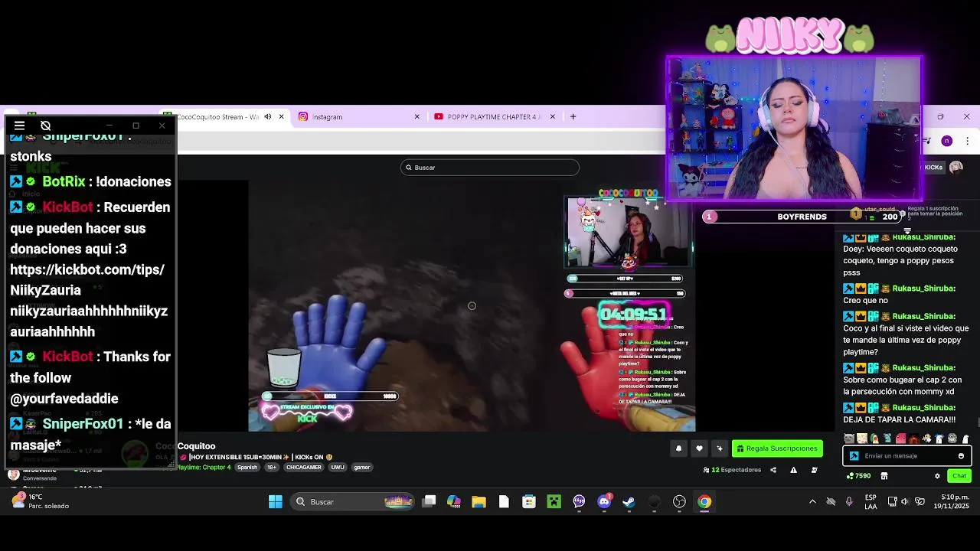Send message with green Chat button
The image size is (980, 551).
(x=959, y=476)
